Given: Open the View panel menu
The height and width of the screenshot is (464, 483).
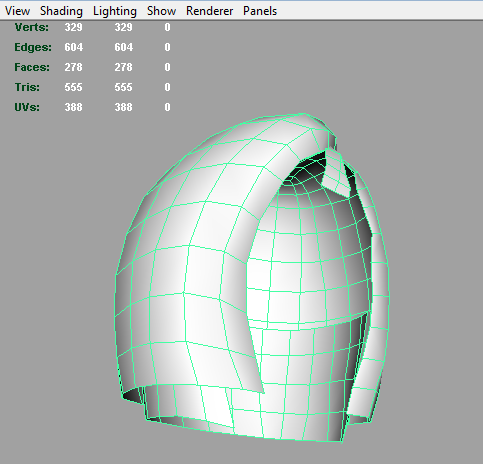Looking at the screenshot, I should point(17,11).
